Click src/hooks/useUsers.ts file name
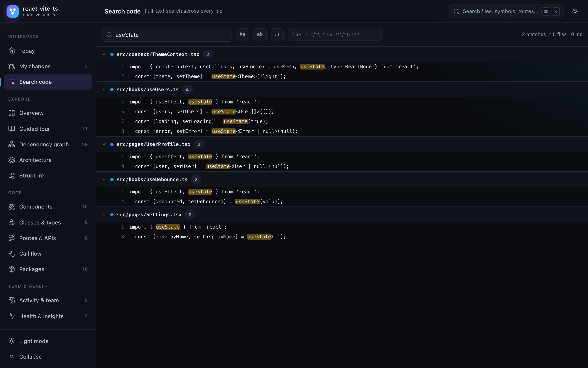This screenshot has width=588, height=368. [148, 90]
